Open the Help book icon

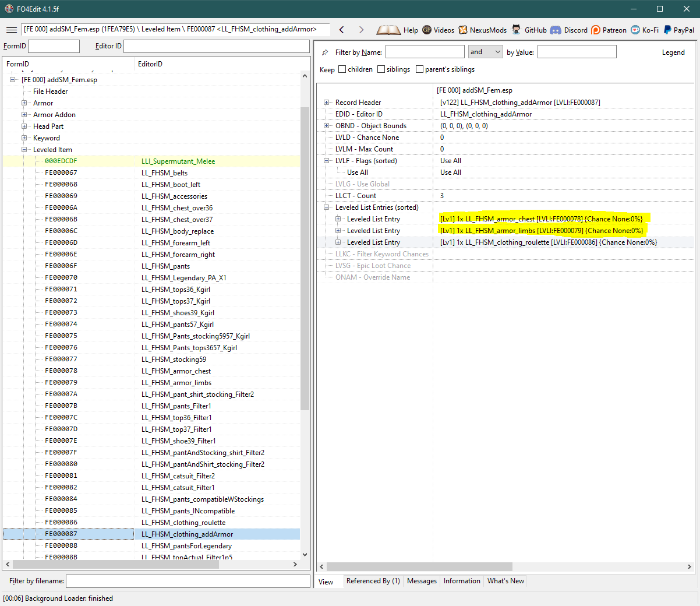coord(388,30)
